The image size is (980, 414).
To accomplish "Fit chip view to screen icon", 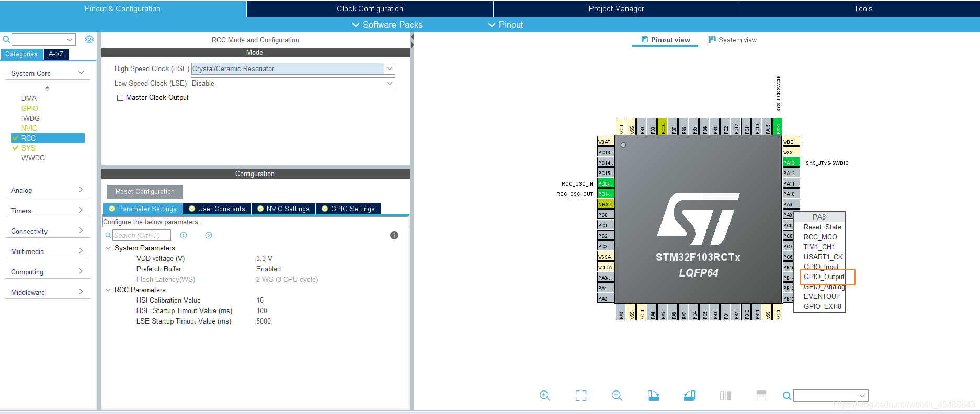I will [x=581, y=396].
